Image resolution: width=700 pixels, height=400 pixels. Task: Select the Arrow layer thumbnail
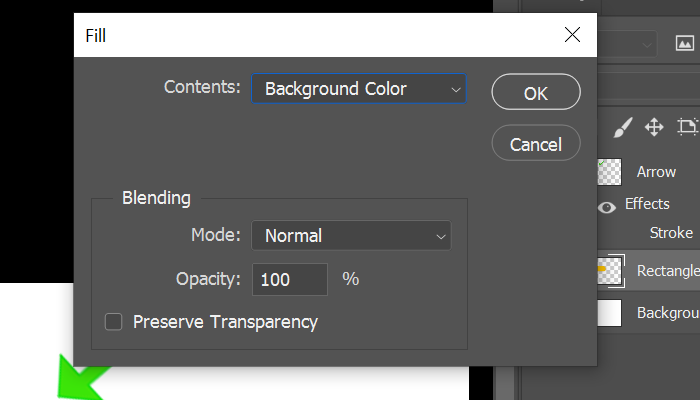609,172
